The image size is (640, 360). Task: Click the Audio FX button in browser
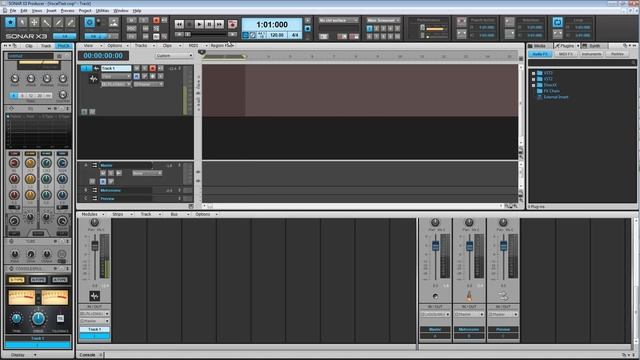[540, 54]
